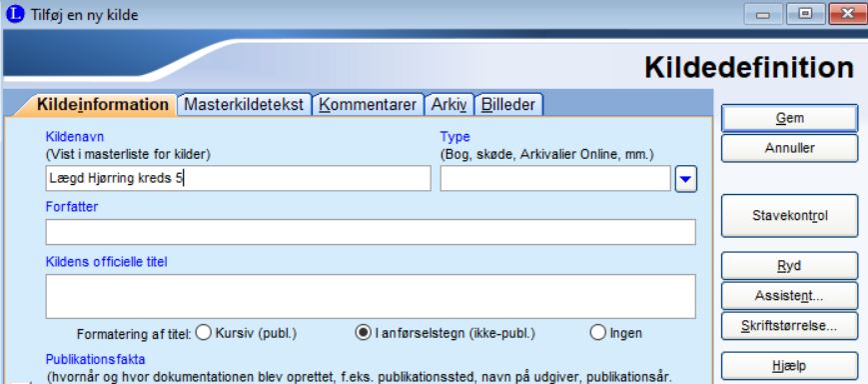This screenshot has width=868, height=384.
Task: Open Skriftstørrelse... settings
Action: (789, 326)
